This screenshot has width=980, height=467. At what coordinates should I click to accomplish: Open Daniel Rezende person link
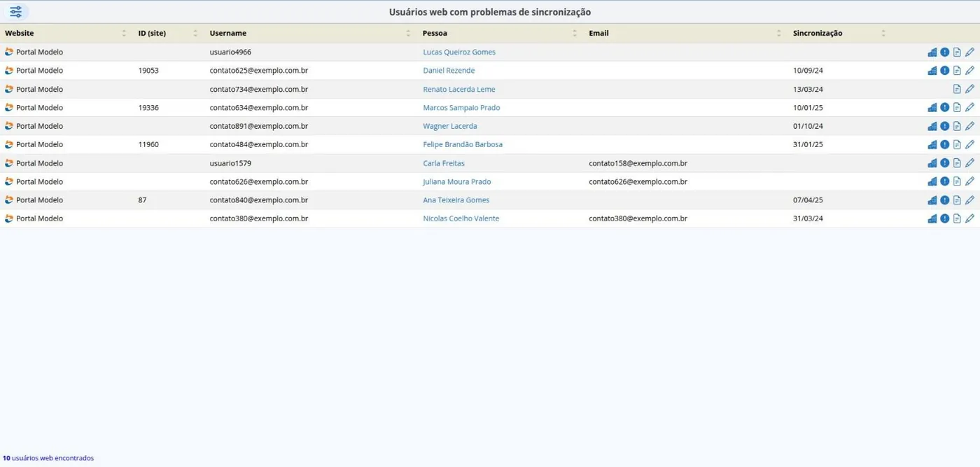(449, 71)
